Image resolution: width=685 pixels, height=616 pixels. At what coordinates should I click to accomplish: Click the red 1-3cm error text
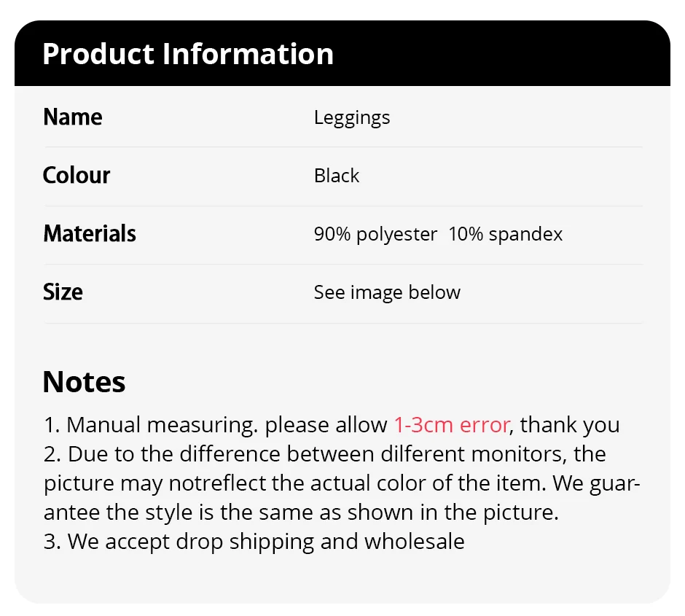pyautogui.click(x=452, y=425)
